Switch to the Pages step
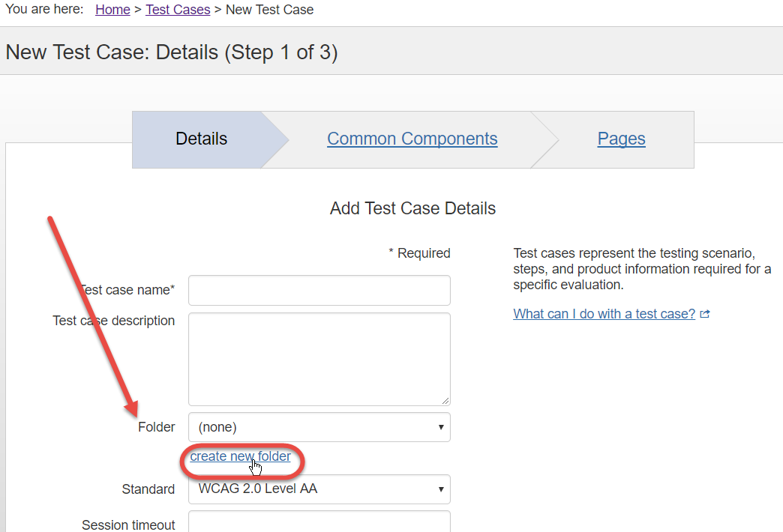This screenshot has height=532, width=783. [621, 139]
